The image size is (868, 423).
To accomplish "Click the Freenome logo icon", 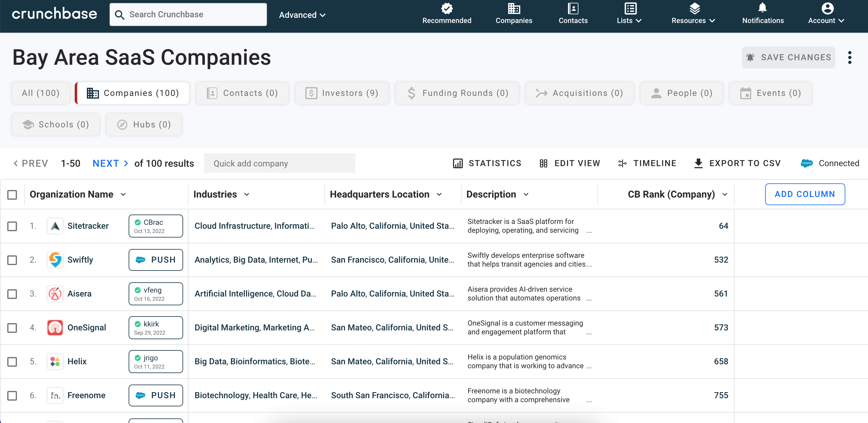I will [x=55, y=395].
